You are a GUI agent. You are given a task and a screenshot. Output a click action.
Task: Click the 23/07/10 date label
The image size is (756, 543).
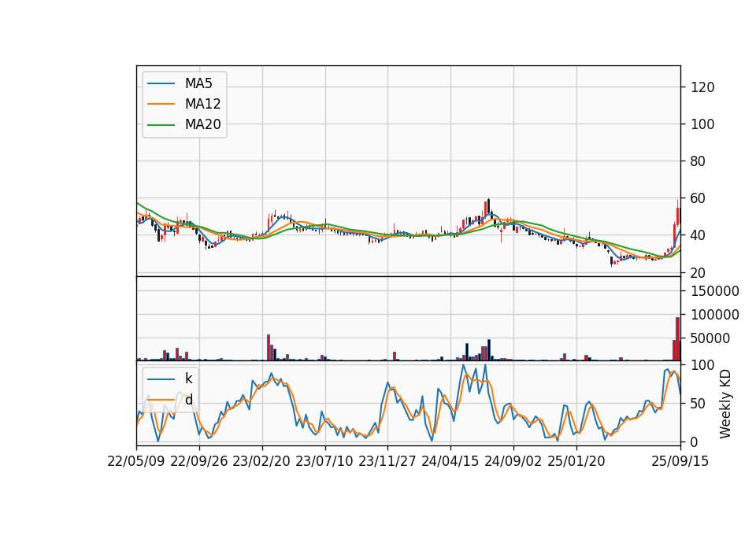[324, 462]
